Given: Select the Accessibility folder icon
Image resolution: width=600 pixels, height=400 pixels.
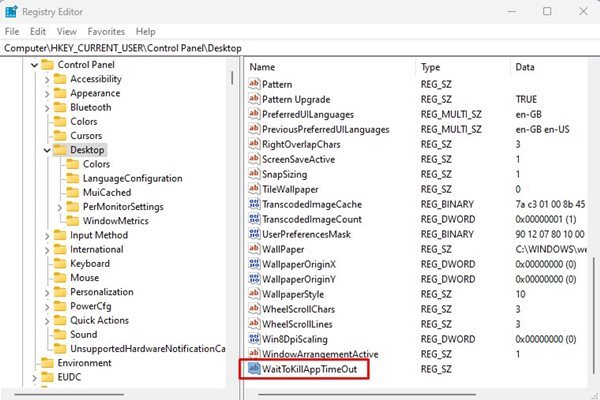Looking at the screenshot, I should click(60, 79).
